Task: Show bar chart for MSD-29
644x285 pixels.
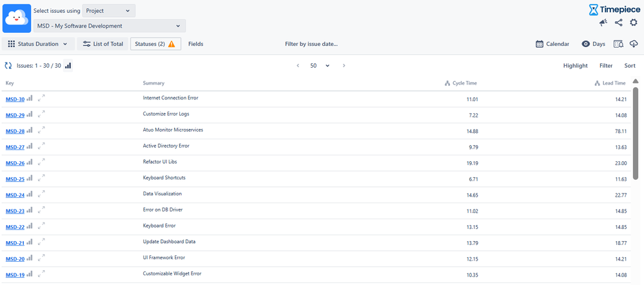Action: pyautogui.click(x=30, y=115)
